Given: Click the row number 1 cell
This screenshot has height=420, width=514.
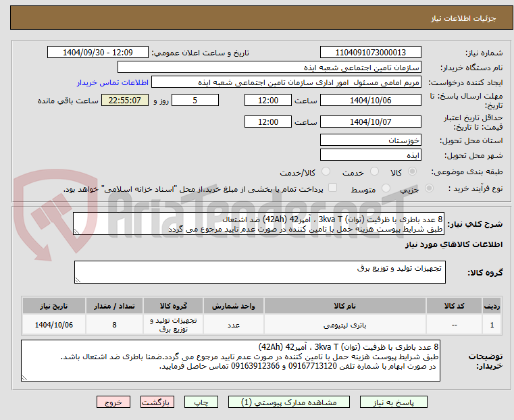Looking at the screenshot, I should tap(492, 325).
